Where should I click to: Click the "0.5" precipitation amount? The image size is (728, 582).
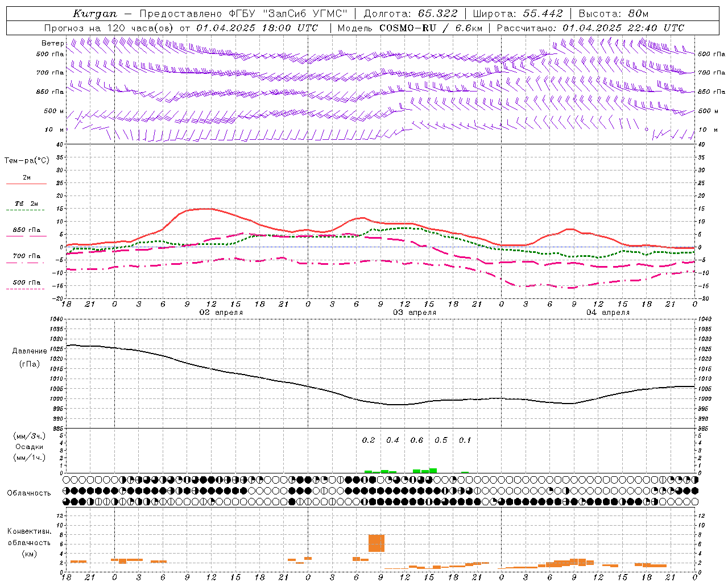pyautogui.click(x=441, y=440)
